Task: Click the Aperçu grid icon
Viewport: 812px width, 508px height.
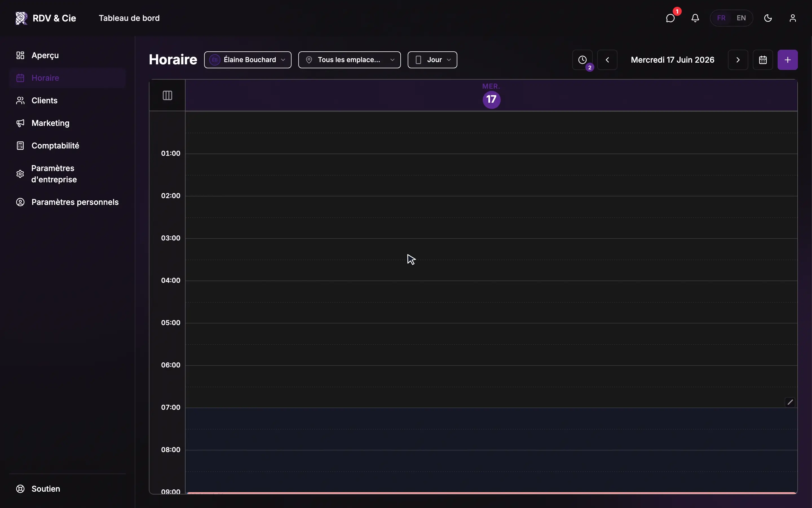Action: point(20,55)
